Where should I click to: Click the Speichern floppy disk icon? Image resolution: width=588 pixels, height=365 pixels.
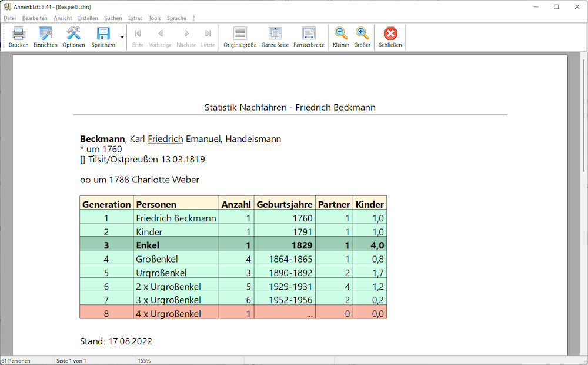click(x=103, y=34)
